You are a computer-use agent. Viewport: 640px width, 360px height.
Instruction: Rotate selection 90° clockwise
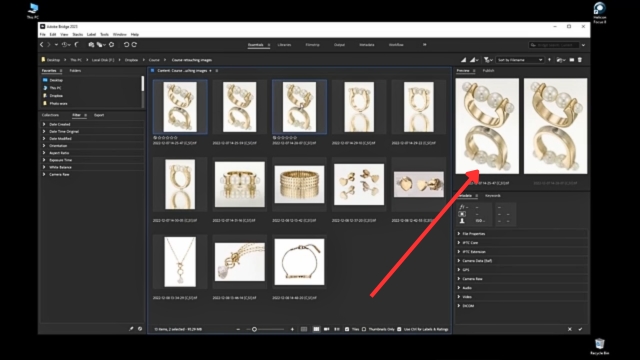click(134, 44)
